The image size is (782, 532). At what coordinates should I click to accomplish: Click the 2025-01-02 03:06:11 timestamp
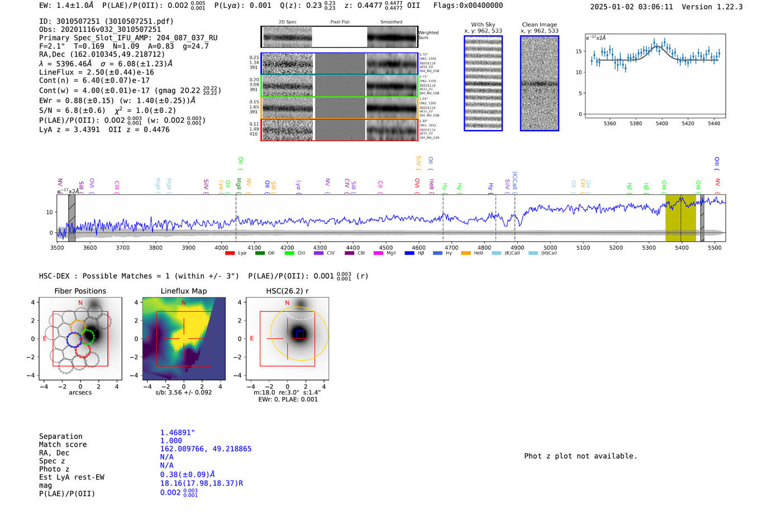pyautogui.click(x=632, y=7)
